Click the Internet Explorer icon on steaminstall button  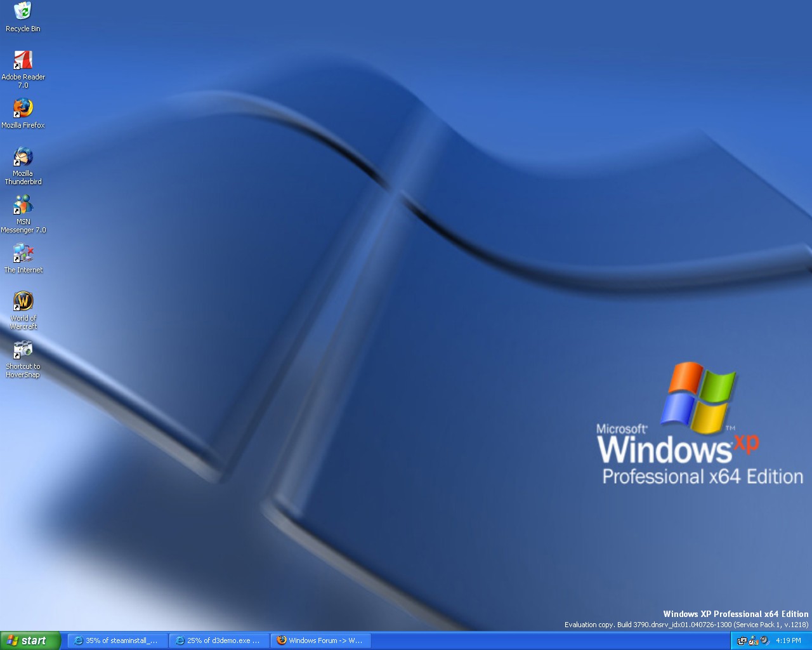coord(79,641)
